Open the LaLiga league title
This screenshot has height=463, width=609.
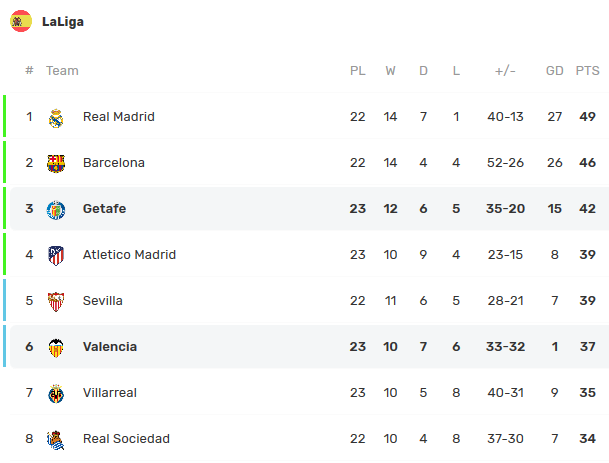click(63, 21)
